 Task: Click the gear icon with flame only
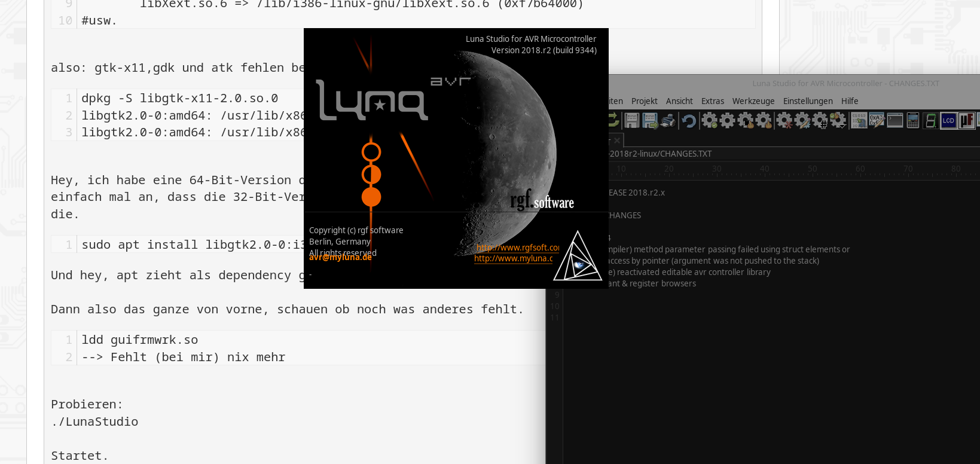[764, 120]
